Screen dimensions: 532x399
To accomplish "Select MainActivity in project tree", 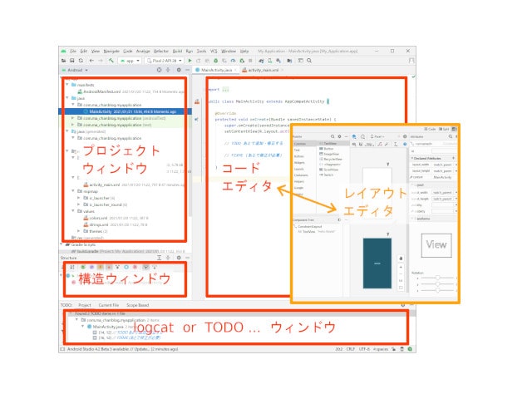I will coord(126,111).
